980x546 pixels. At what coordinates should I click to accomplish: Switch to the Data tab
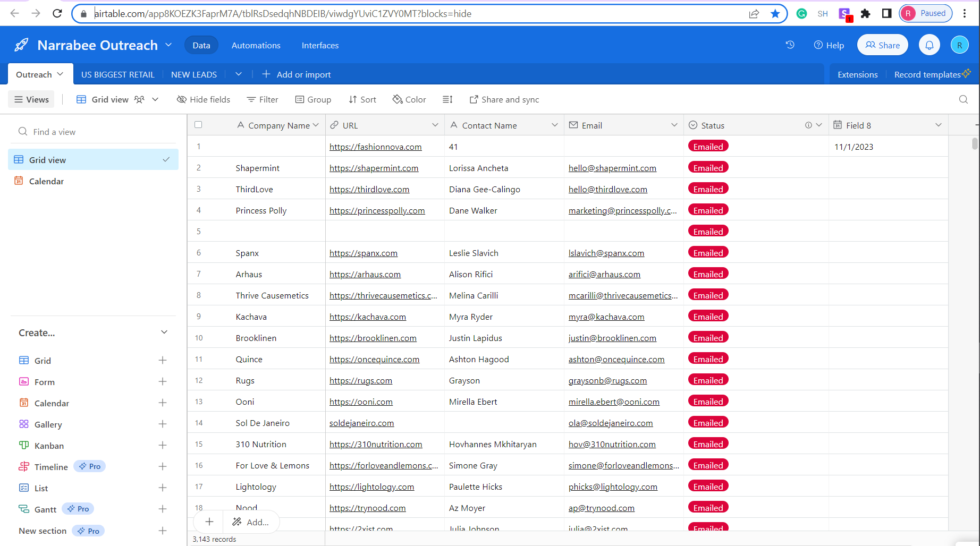[x=201, y=45]
